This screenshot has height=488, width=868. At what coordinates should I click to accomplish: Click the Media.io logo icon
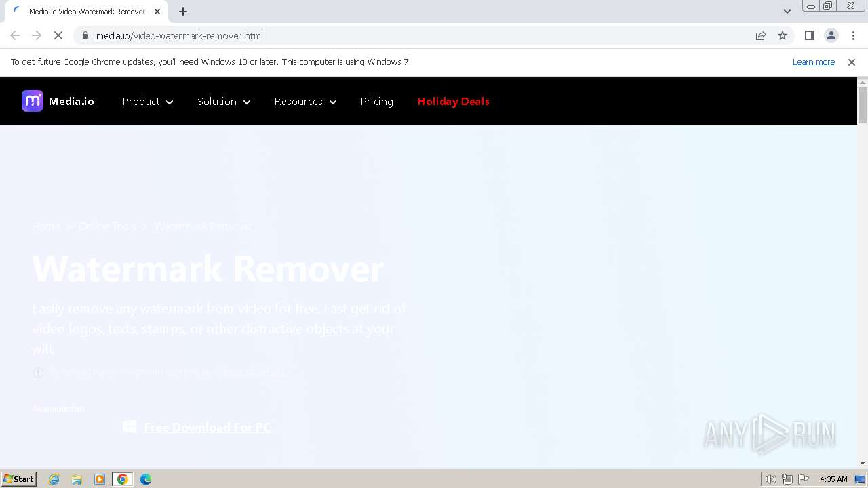coord(33,101)
